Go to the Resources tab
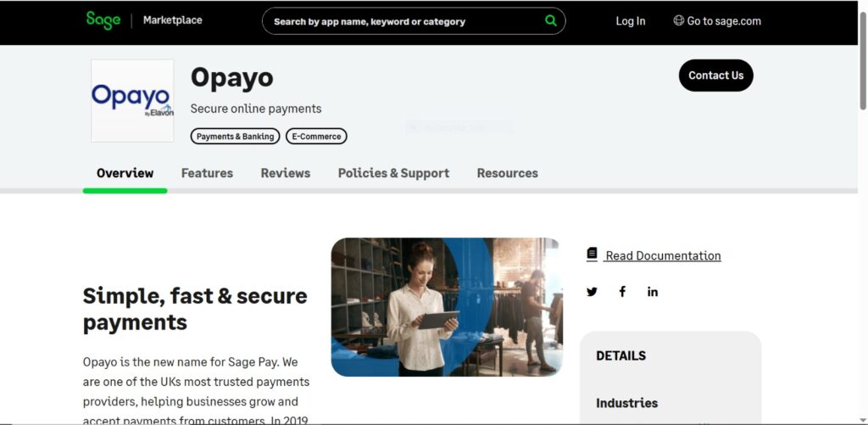Image resolution: width=868 pixels, height=425 pixels. [x=507, y=173]
